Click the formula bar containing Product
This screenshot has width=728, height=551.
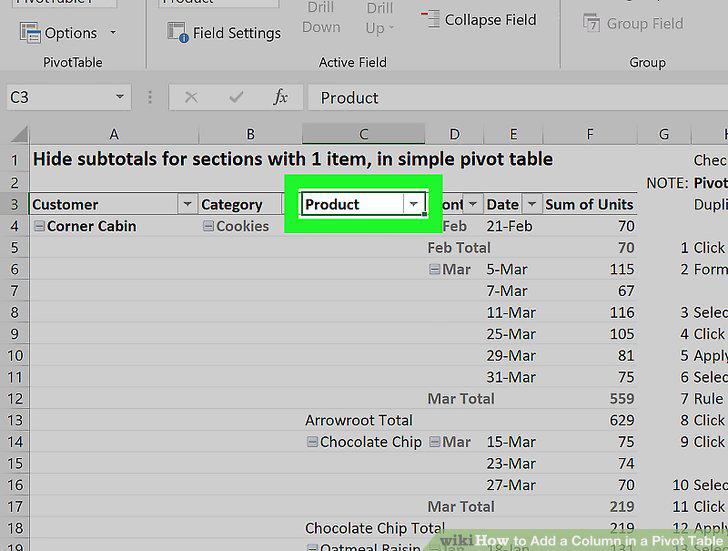pyautogui.click(x=517, y=98)
